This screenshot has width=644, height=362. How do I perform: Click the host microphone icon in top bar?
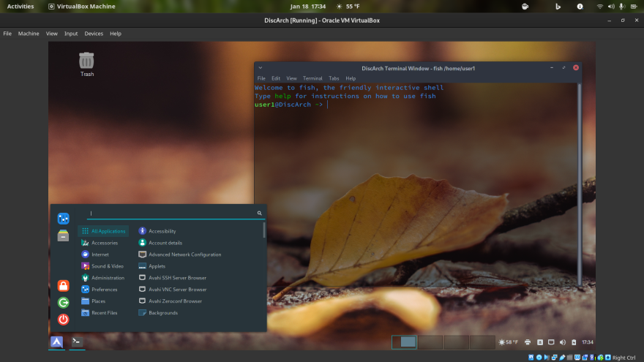tap(622, 7)
